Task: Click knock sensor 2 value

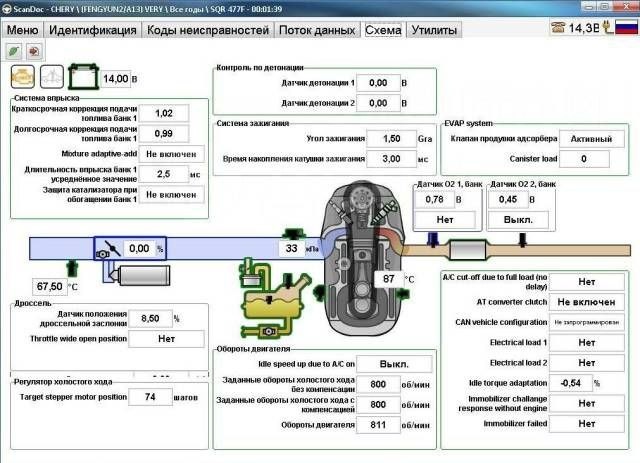Action: pos(378,103)
